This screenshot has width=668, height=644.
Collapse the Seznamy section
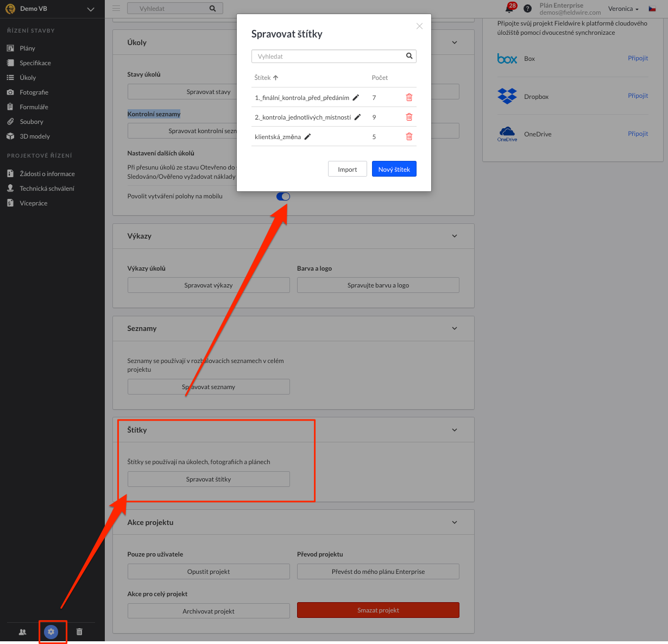[455, 328]
